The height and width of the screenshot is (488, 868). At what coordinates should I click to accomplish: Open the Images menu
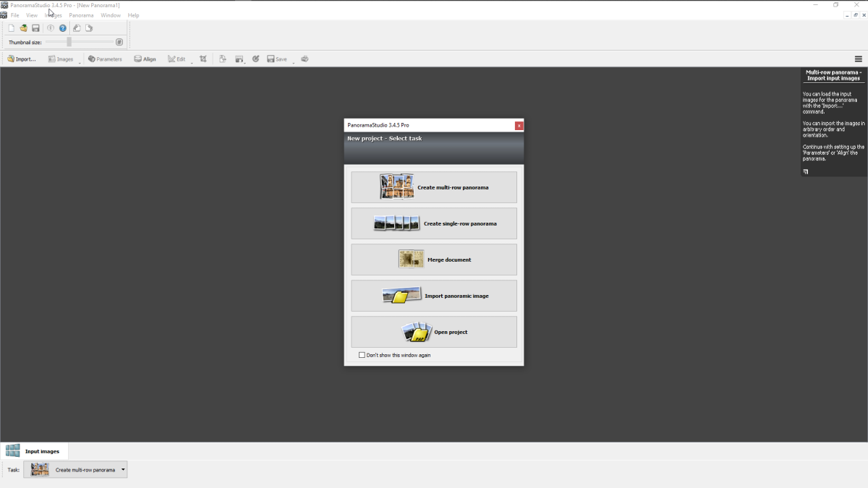(54, 15)
